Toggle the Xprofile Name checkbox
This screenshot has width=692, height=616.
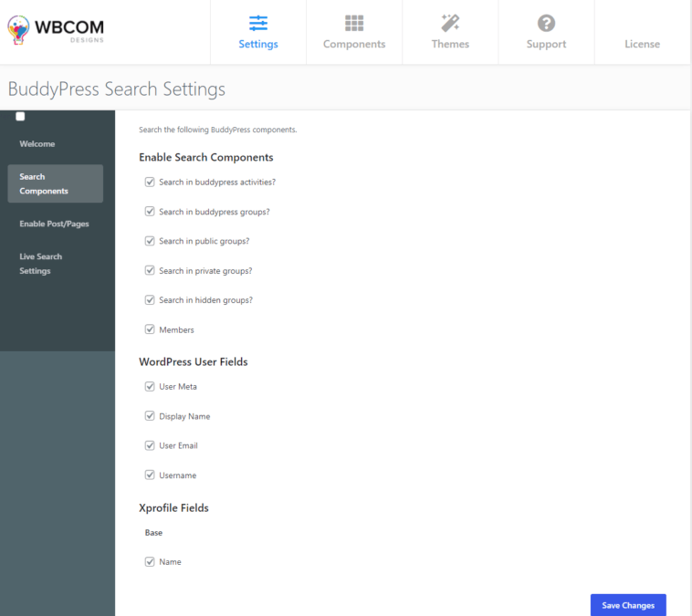coord(150,561)
